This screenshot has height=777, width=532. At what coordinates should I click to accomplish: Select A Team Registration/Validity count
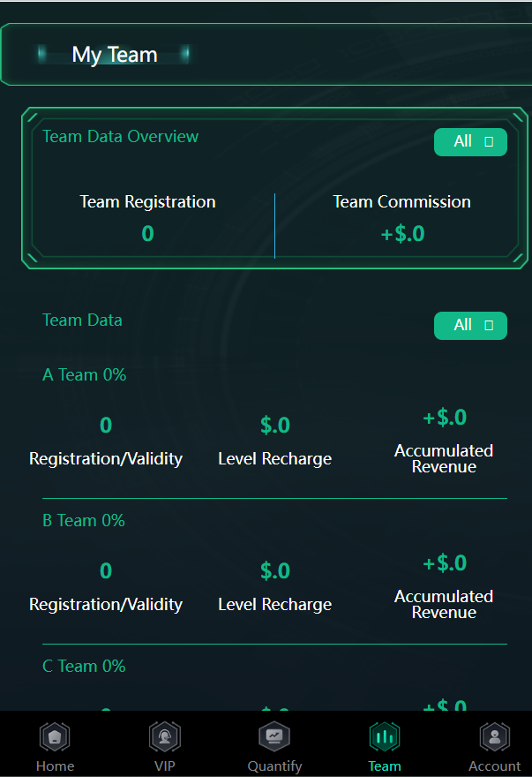click(106, 426)
